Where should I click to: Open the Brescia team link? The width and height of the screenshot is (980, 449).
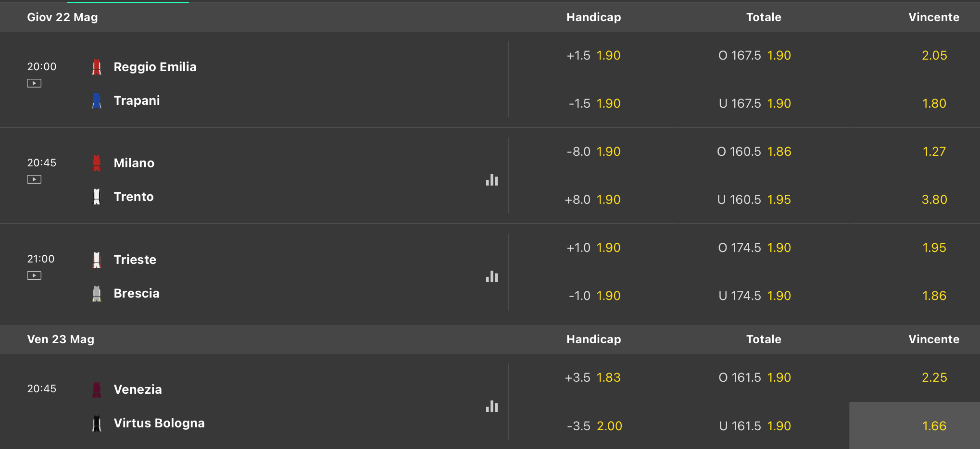tap(137, 294)
